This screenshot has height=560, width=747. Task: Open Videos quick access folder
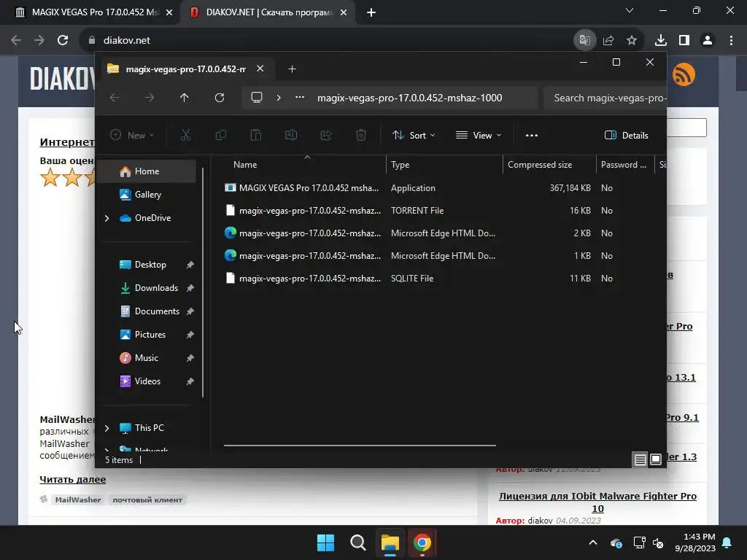[x=146, y=381]
